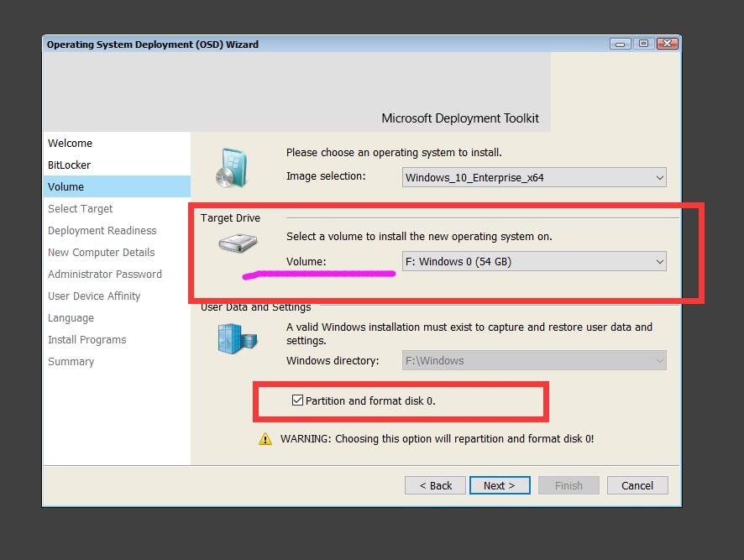Click the 'Target Drive' section title
Image resolution: width=744 pixels, height=560 pixels.
click(x=230, y=217)
